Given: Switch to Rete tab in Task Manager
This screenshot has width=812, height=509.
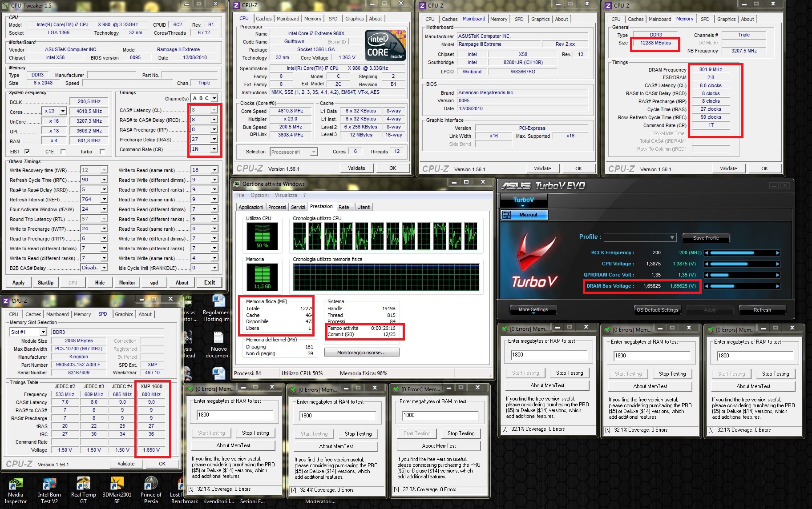Looking at the screenshot, I should pyautogui.click(x=344, y=207).
